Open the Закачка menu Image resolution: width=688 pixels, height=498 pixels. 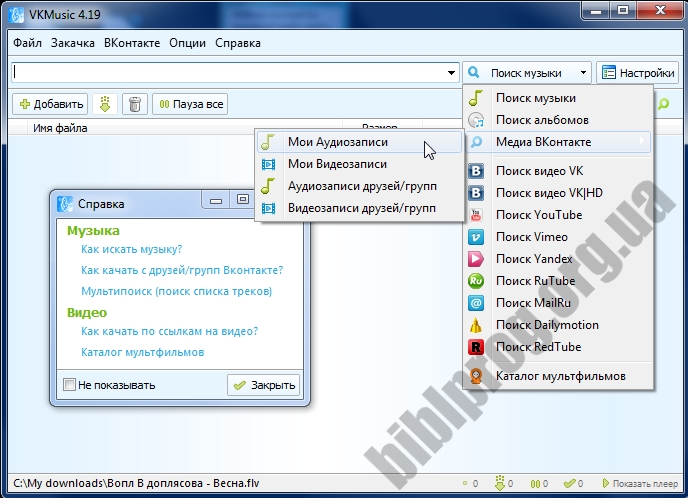pyautogui.click(x=73, y=43)
